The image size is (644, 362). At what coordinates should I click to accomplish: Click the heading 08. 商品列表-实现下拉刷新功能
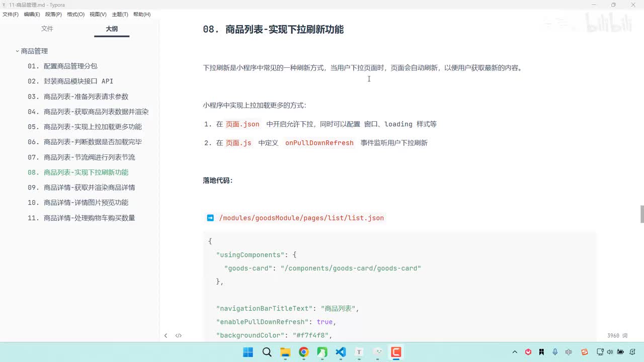tap(273, 29)
